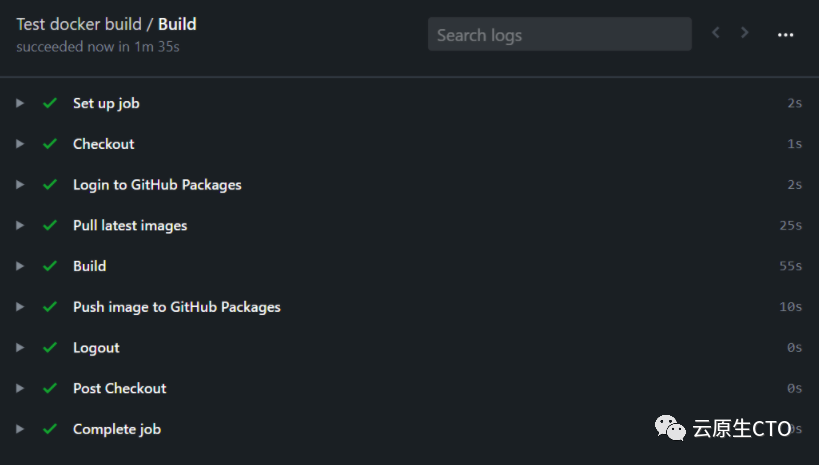
Task: Go to next search result arrow
Action: coord(744,33)
